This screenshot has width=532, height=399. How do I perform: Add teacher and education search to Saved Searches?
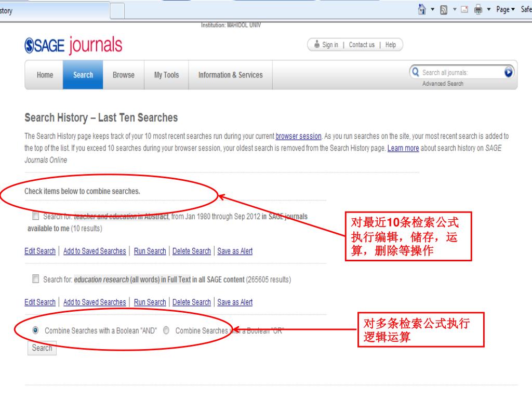(95, 251)
